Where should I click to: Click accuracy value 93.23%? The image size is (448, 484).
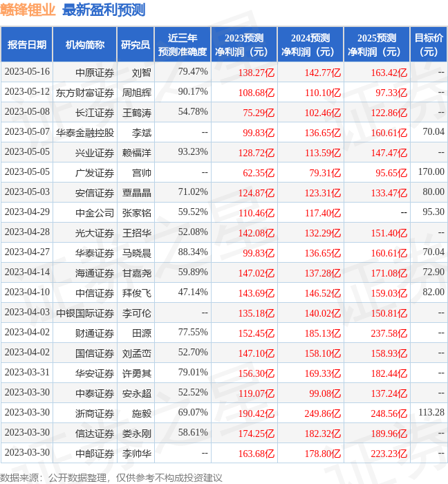(193, 152)
